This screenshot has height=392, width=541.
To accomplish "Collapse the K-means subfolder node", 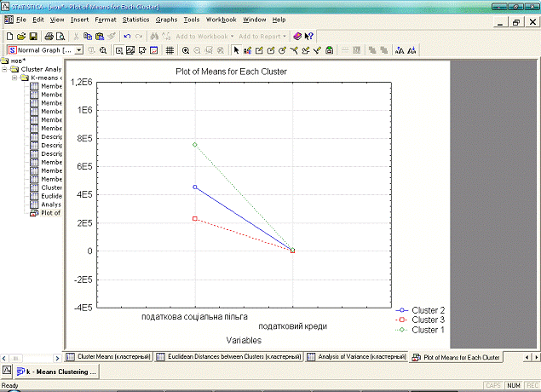I will coord(14,78).
